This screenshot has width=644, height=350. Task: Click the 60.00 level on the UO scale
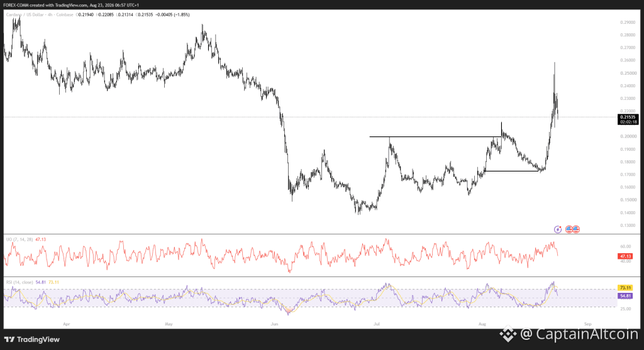click(x=626, y=246)
